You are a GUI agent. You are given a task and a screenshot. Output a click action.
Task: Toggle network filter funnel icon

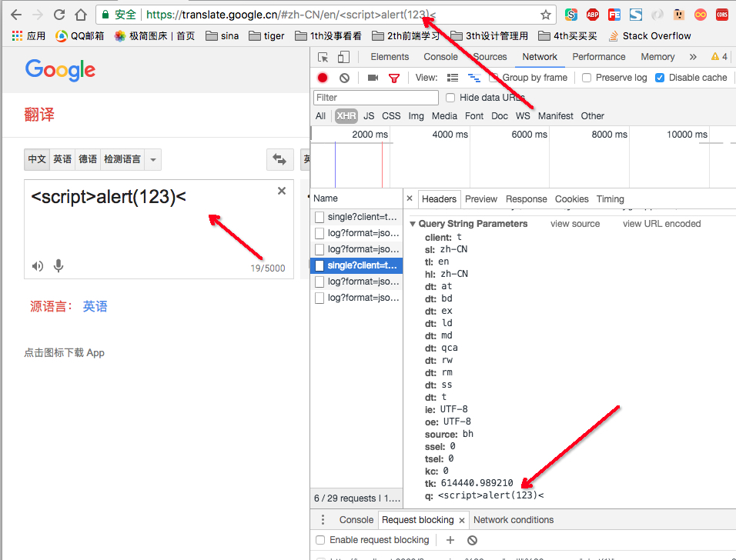(x=394, y=78)
